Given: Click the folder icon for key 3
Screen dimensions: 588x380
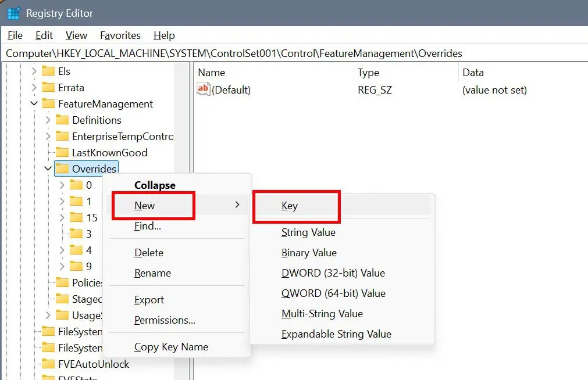Looking at the screenshot, I should click(x=76, y=234).
